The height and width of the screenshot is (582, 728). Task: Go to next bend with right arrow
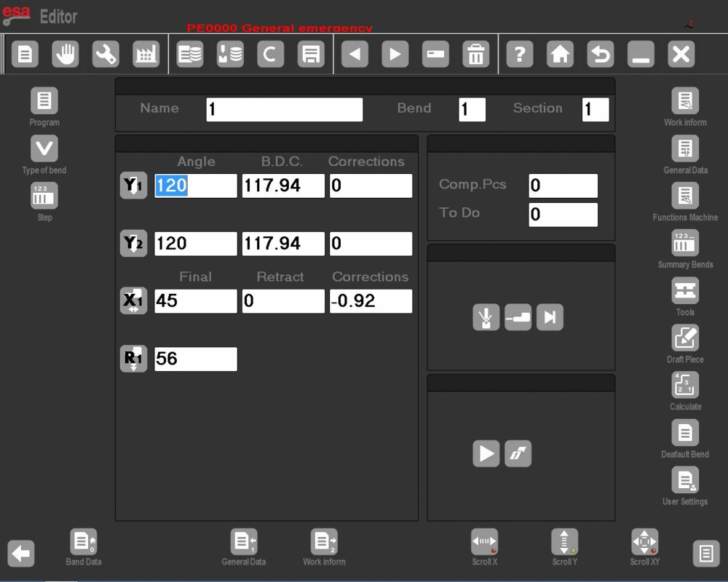coord(395,55)
